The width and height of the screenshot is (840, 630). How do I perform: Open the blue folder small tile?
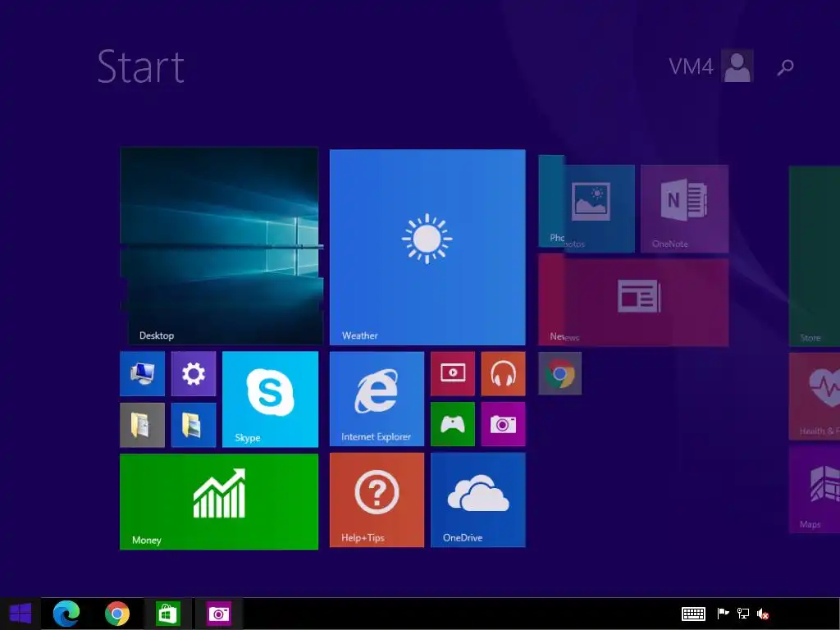coord(194,425)
